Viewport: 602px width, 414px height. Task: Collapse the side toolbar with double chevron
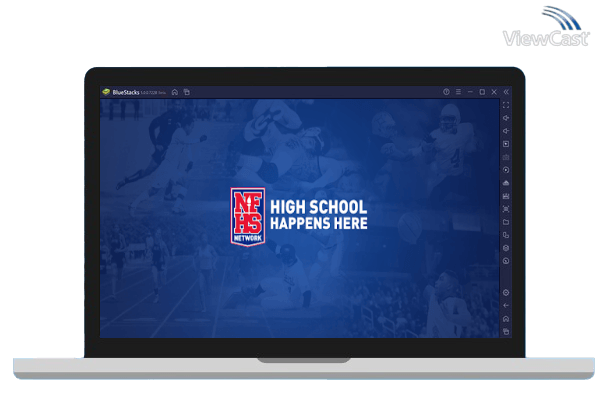point(506,92)
